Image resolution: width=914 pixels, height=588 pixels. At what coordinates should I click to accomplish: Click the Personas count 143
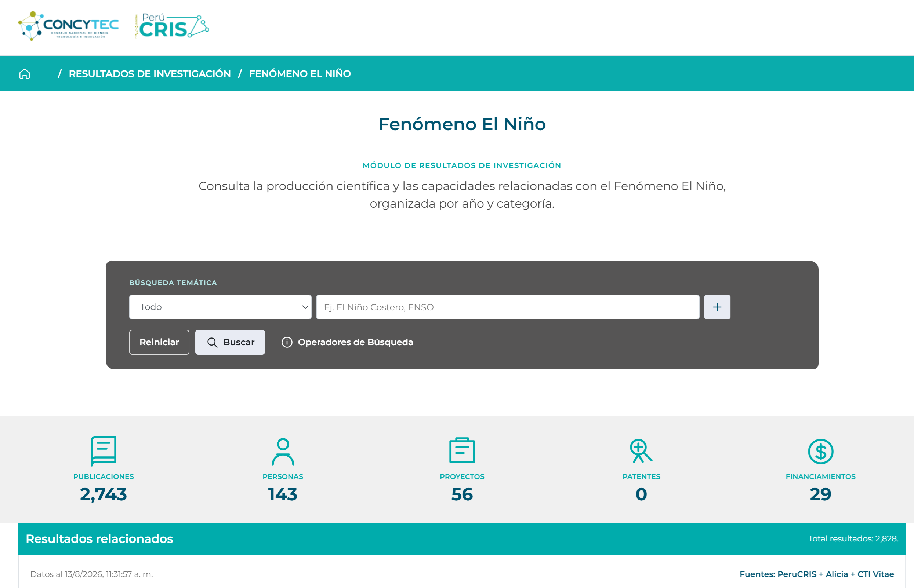coord(283,494)
